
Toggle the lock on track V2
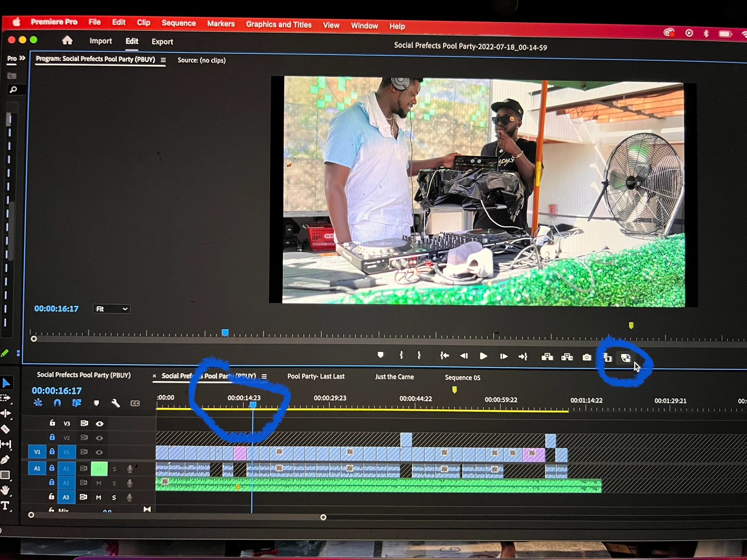[52, 437]
